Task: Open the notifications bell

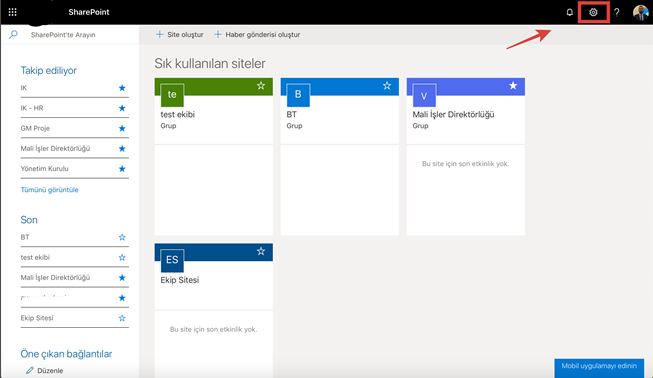Action: coord(569,12)
